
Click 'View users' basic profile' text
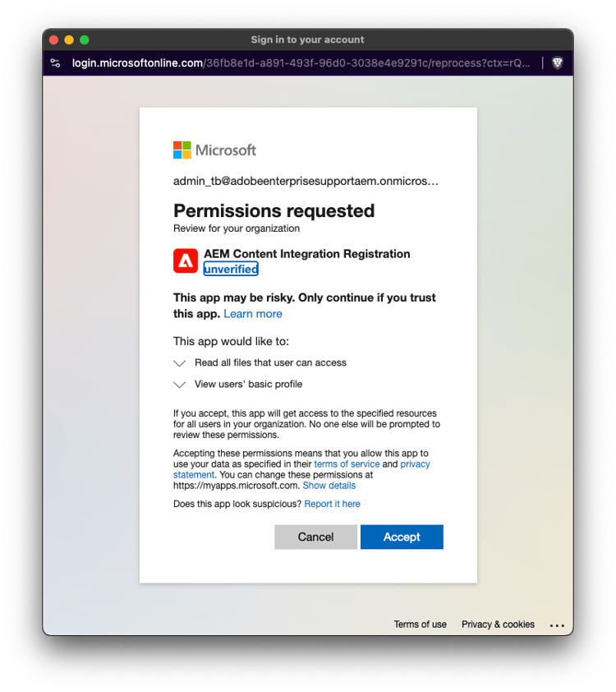249,384
